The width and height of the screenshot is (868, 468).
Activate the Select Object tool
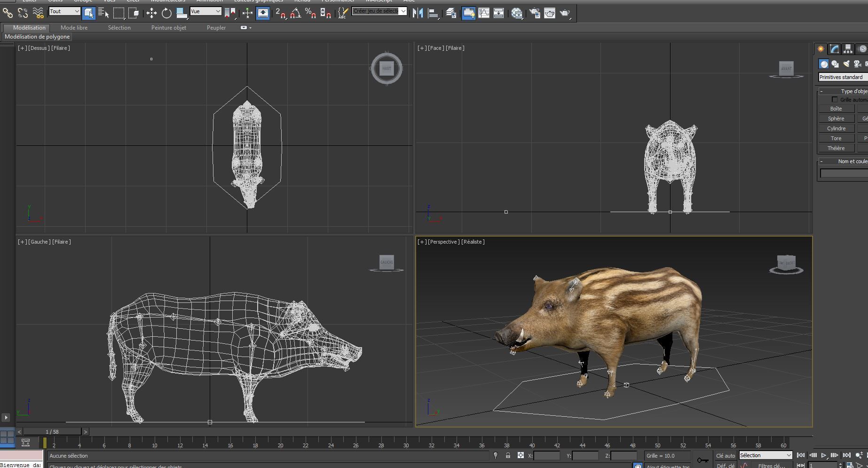tap(88, 13)
